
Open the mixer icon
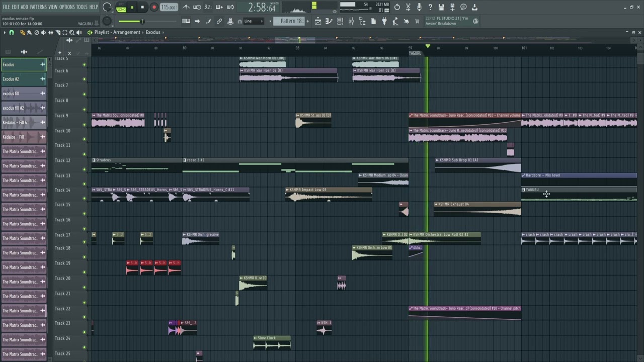tap(351, 21)
